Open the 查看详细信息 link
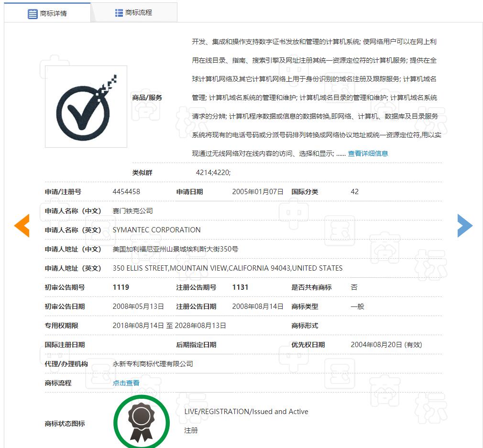 pos(368,153)
